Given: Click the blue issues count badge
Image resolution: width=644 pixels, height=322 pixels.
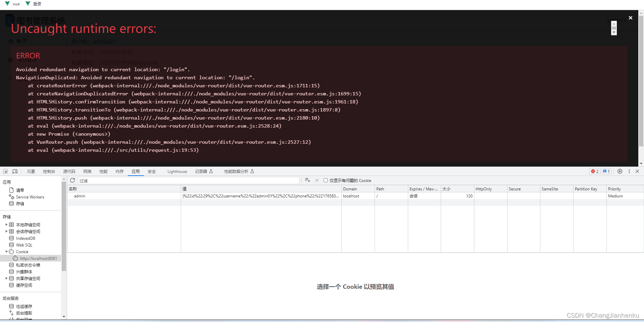Looking at the screenshot, I should 606,171.
